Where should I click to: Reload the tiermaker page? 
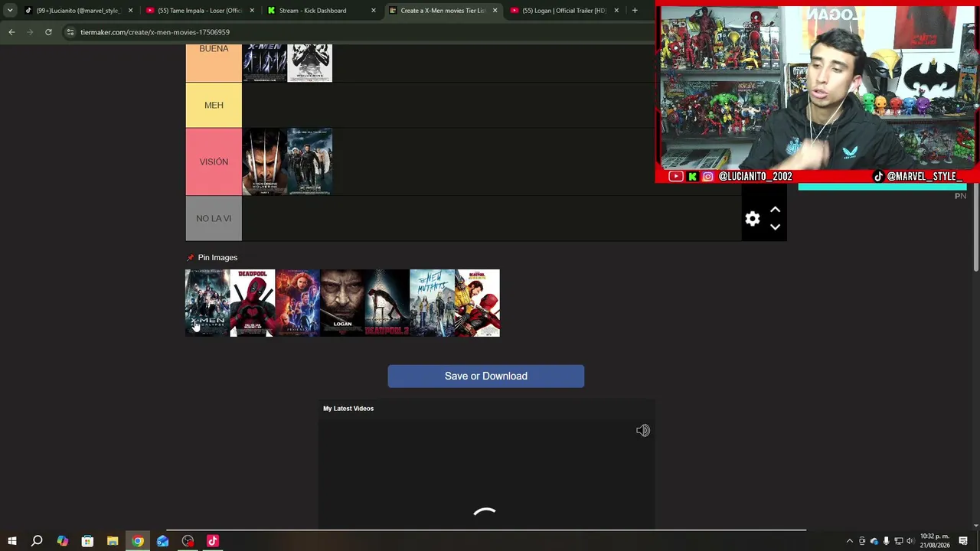[x=48, y=32]
